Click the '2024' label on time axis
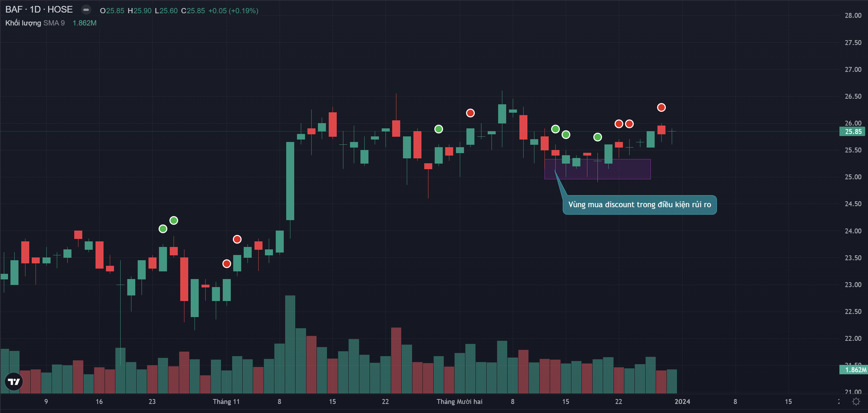 pyautogui.click(x=682, y=402)
